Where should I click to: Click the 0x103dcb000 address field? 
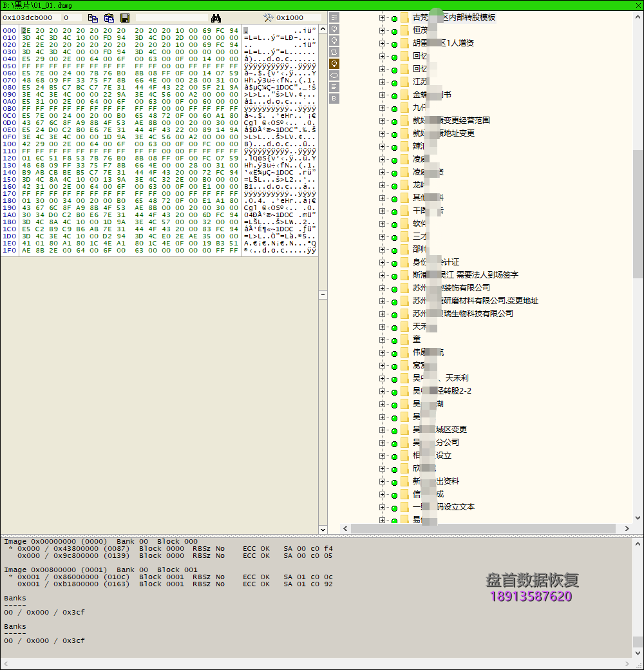(28, 18)
